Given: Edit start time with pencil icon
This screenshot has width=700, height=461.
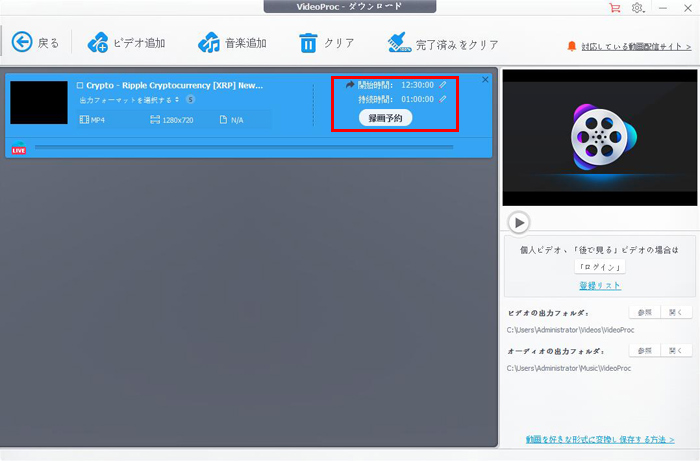Looking at the screenshot, I should point(443,85).
